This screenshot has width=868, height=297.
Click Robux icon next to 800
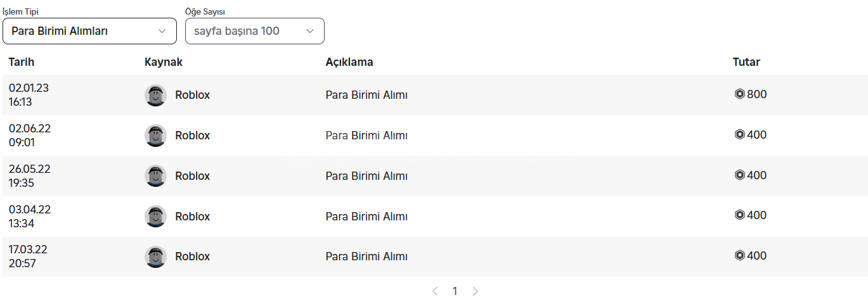[739, 94]
